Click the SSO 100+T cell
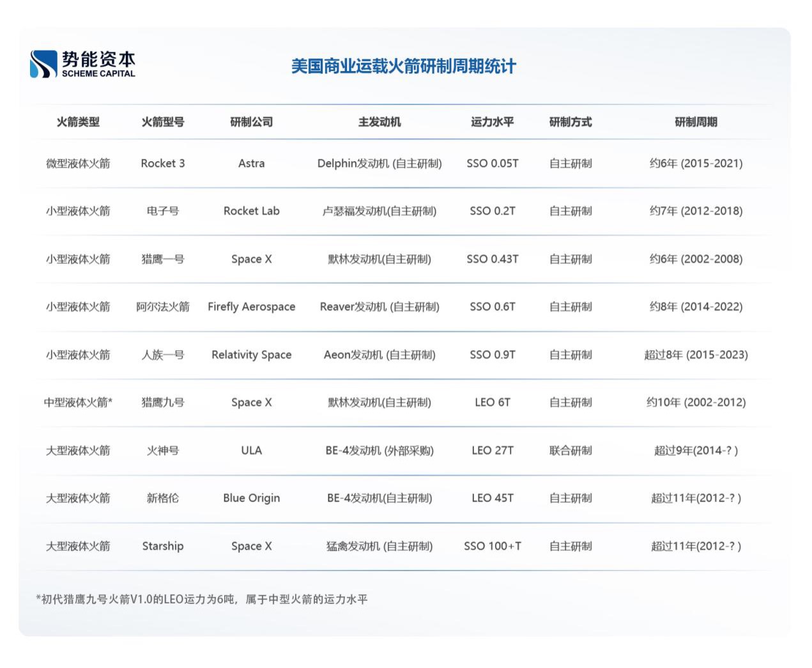Viewport: 812px width, 668px height. pyautogui.click(x=493, y=547)
